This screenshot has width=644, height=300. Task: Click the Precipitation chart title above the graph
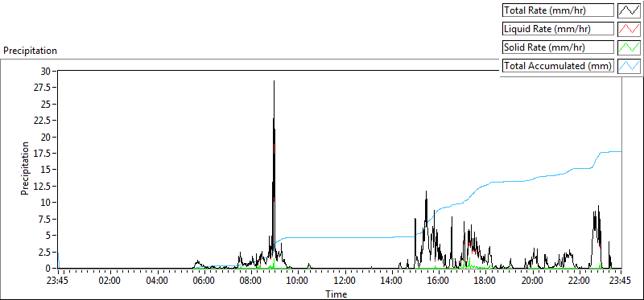pos(30,51)
